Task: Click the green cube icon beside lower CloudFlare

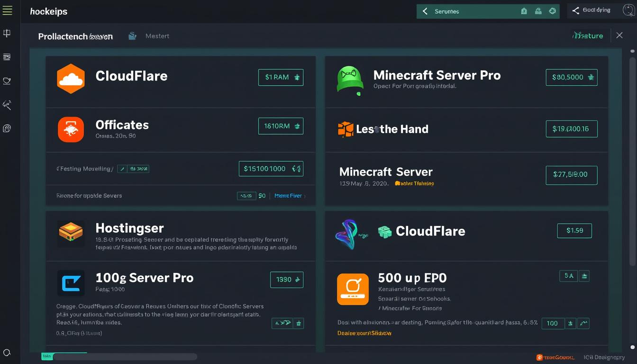Action: [385, 232]
